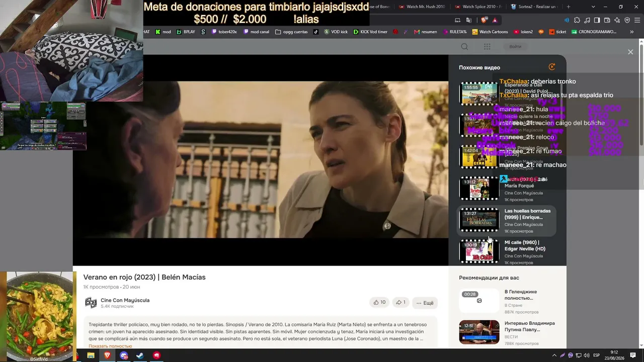Click the Brave Rewards triangle icon
The width and height of the screenshot is (644, 362).
pyautogui.click(x=495, y=20)
